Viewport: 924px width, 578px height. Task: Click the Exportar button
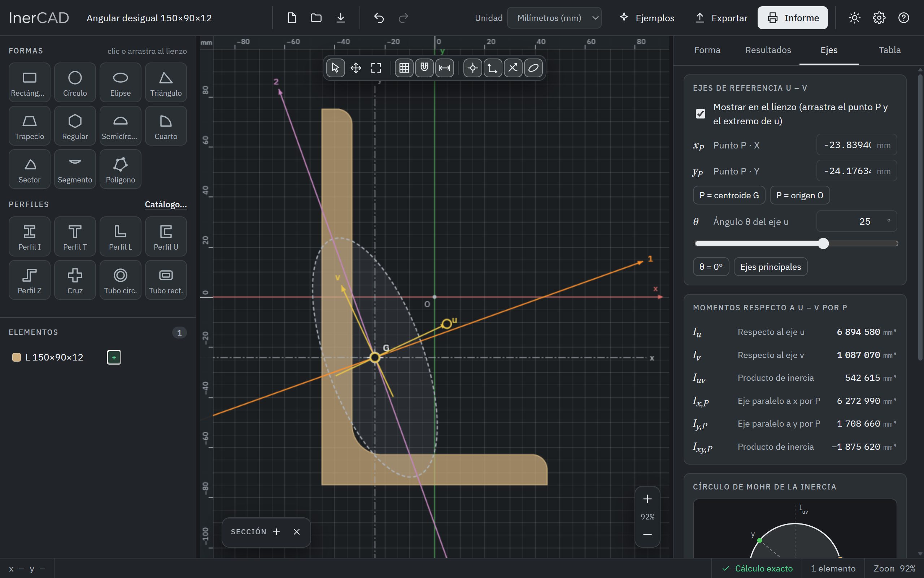pos(721,18)
